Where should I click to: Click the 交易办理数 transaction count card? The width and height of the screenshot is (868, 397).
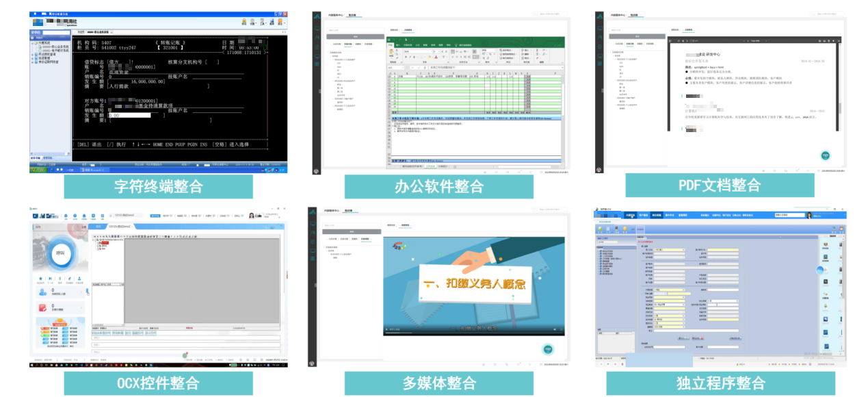click(60, 307)
